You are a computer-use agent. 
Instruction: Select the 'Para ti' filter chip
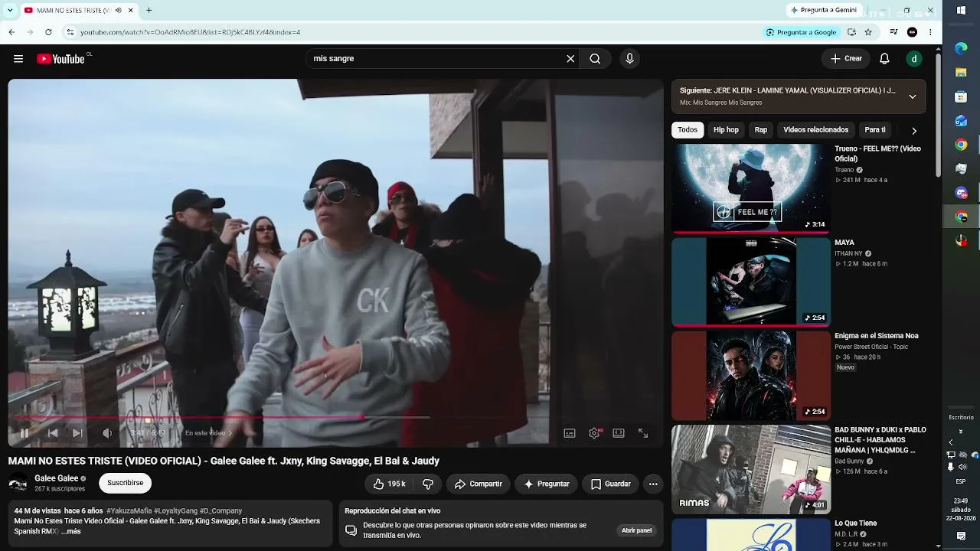pyautogui.click(x=875, y=130)
